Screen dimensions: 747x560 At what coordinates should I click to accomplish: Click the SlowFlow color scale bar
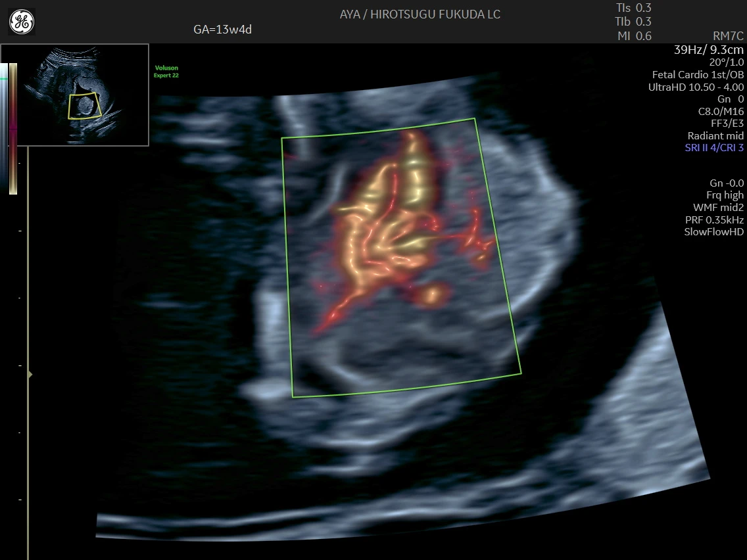[13, 129]
